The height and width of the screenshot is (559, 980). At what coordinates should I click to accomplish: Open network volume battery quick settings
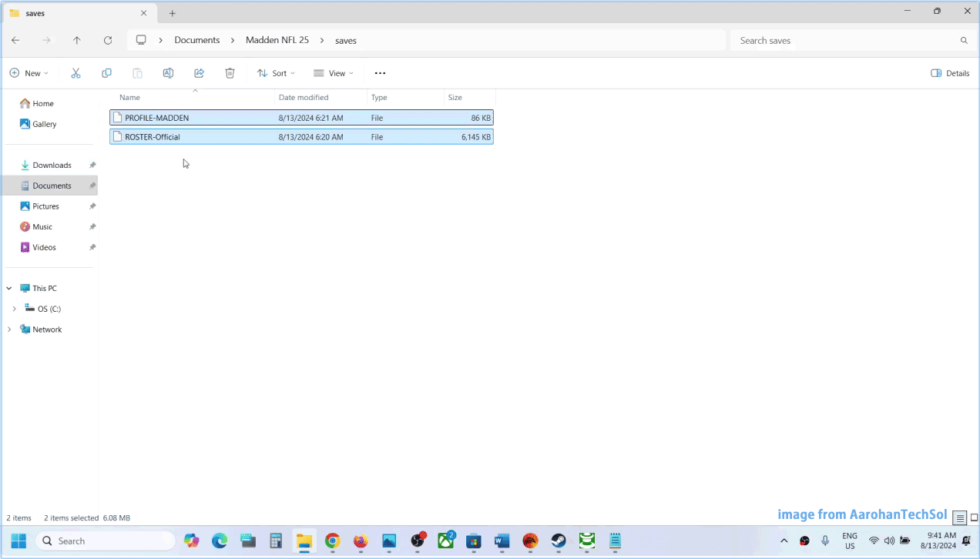click(x=889, y=541)
